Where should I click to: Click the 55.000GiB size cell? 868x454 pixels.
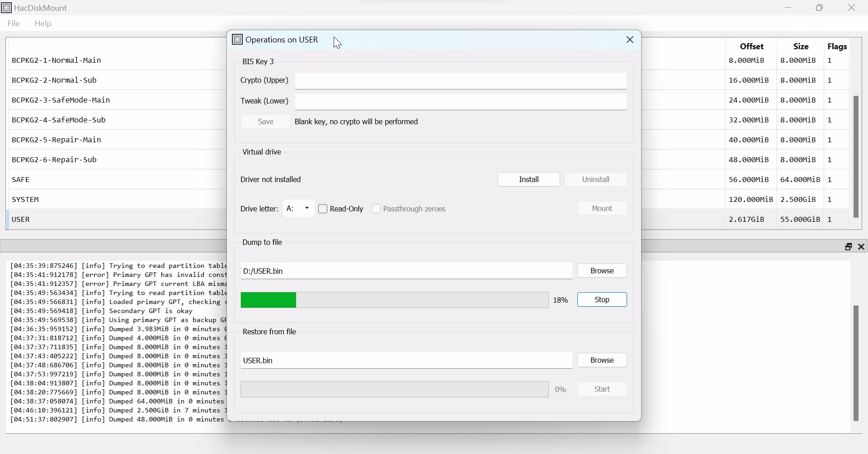pos(800,219)
